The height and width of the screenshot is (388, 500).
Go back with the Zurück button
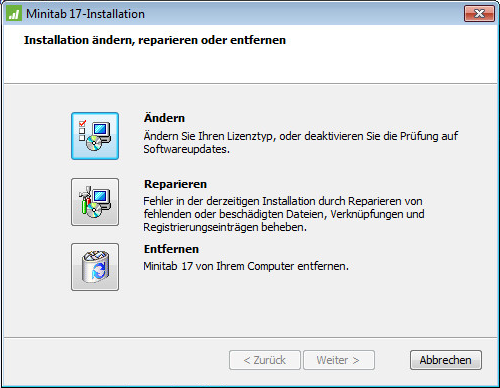265,360
